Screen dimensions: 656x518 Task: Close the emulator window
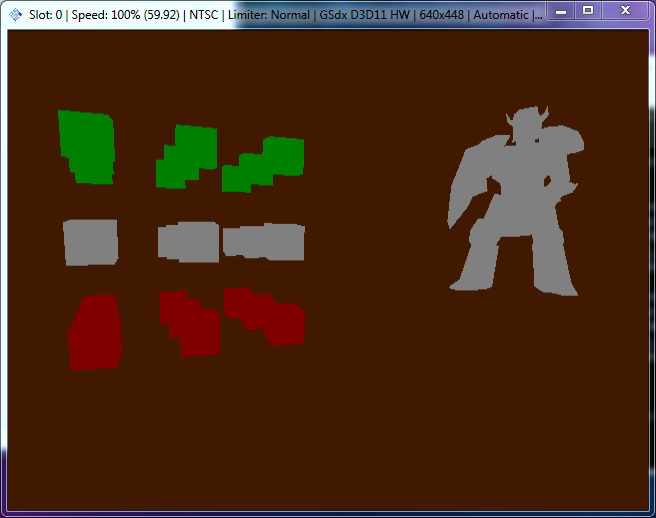coord(626,10)
